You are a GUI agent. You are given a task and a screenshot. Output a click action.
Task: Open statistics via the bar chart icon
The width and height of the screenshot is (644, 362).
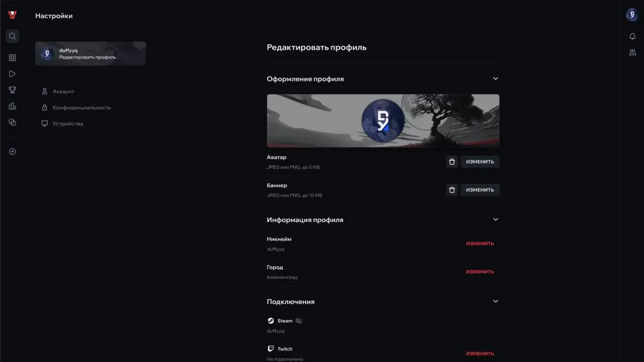(x=13, y=106)
